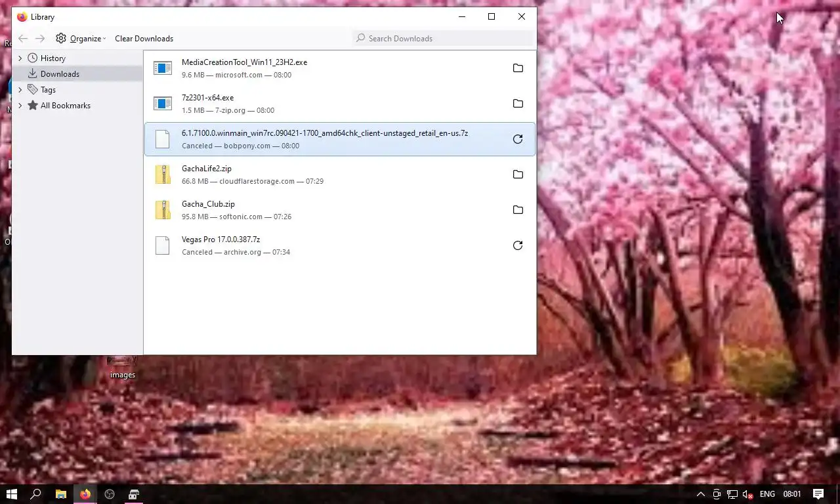This screenshot has width=840, height=504.
Task: Click the 7z2301-x64.exe file icon
Action: pyautogui.click(x=163, y=104)
